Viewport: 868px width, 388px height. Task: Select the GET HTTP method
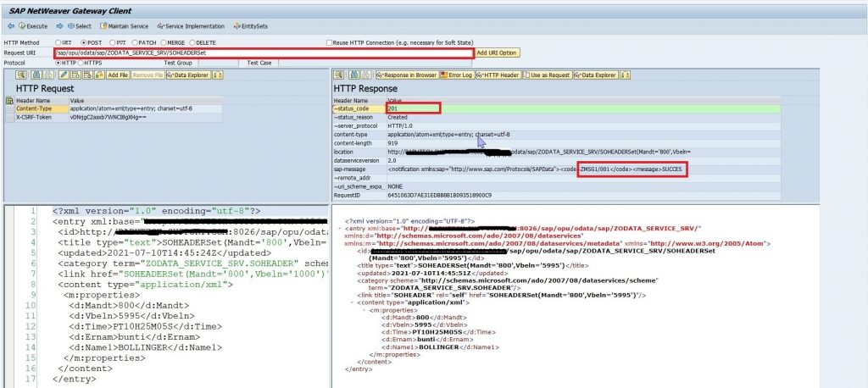(58, 42)
